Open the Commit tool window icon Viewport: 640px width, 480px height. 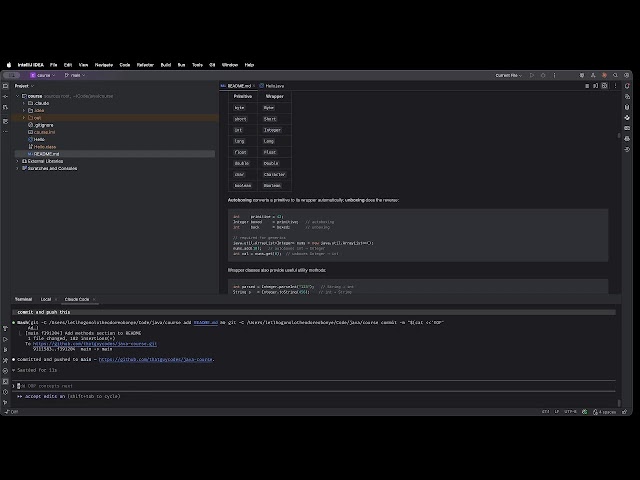tap(5, 97)
